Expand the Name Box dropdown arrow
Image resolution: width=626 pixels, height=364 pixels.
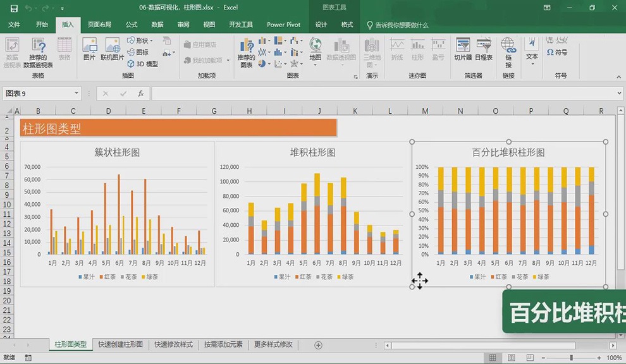point(77,94)
